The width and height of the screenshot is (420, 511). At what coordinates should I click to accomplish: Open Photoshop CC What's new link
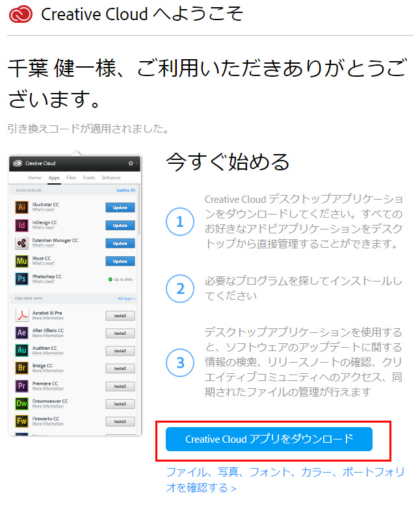coord(44,282)
